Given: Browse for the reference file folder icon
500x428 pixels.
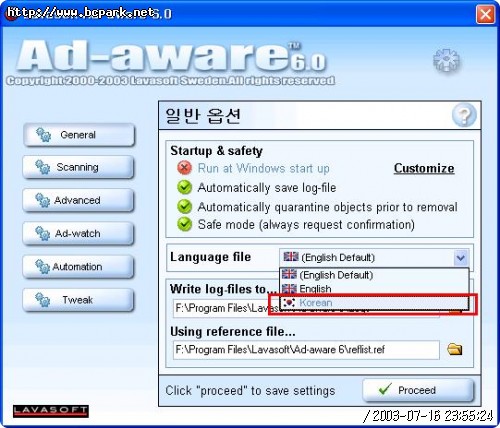Looking at the screenshot, I should 455,349.
